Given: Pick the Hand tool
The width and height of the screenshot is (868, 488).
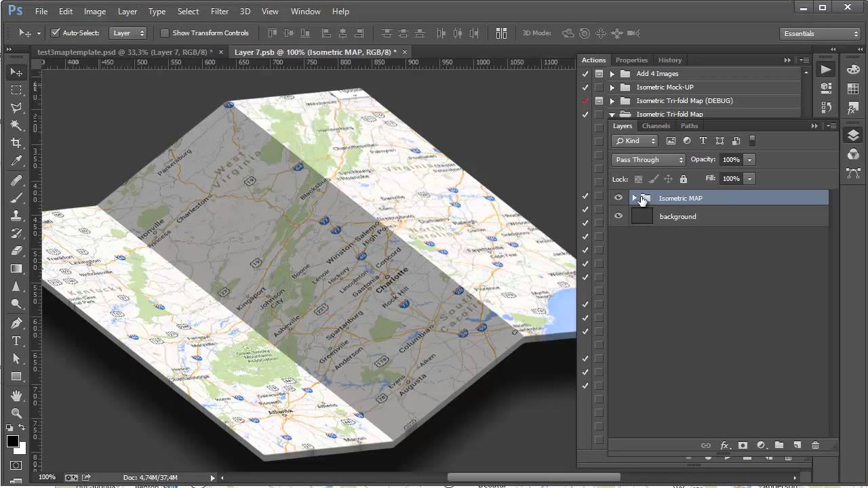Looking at the screenshot, I should (16, 395).
